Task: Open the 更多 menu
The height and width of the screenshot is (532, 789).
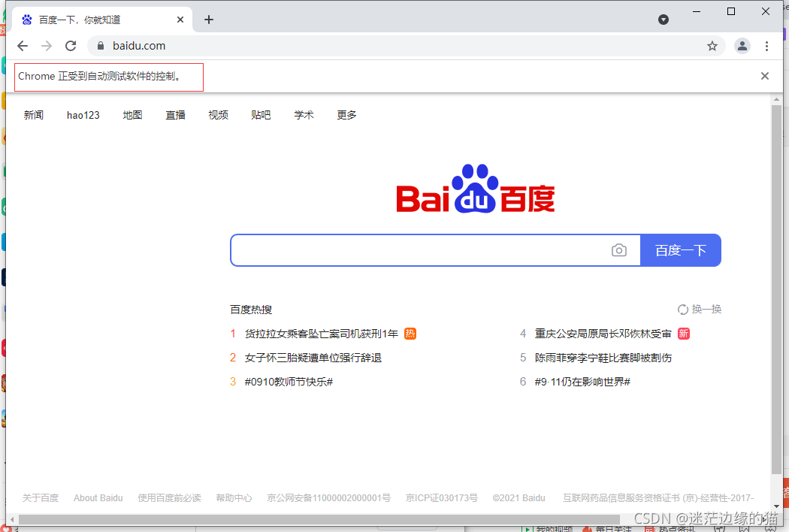Action: point(346,115)
